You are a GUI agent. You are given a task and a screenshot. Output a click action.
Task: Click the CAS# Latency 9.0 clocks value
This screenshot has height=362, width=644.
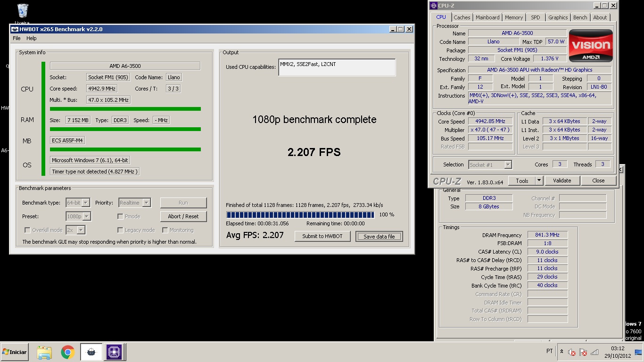click(547, 252)
